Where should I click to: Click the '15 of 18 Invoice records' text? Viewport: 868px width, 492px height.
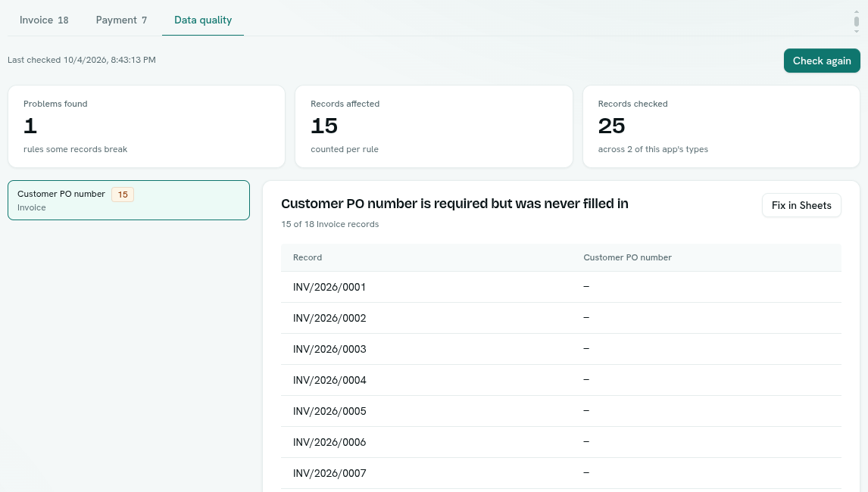pos(330,224)
